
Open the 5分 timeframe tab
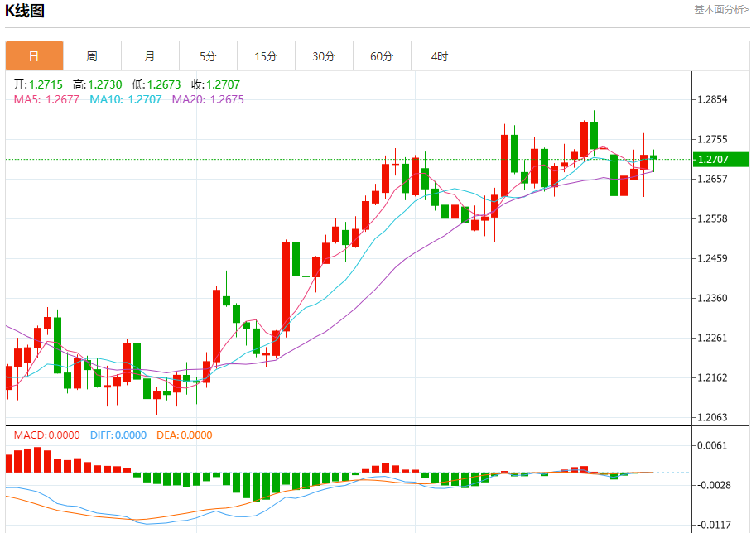pos(208,56)
